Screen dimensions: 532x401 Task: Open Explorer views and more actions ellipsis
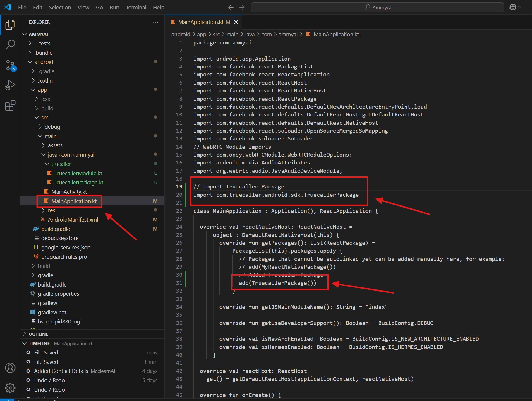[x=155, y=22]
